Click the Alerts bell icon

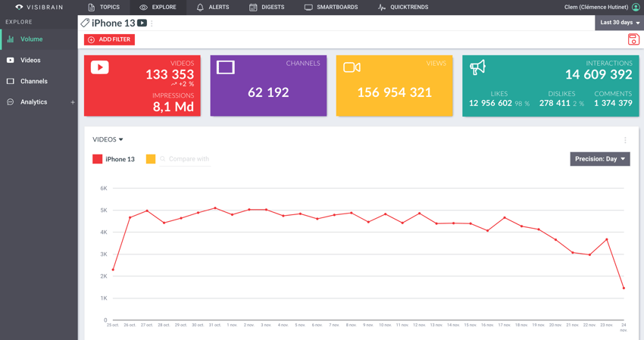point(200,8)
